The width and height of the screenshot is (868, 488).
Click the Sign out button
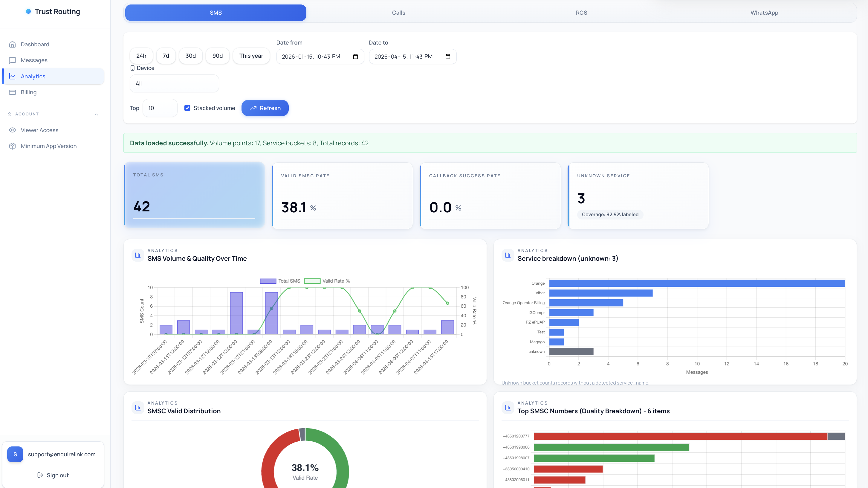pyautogui.click(x=53, y=475)
